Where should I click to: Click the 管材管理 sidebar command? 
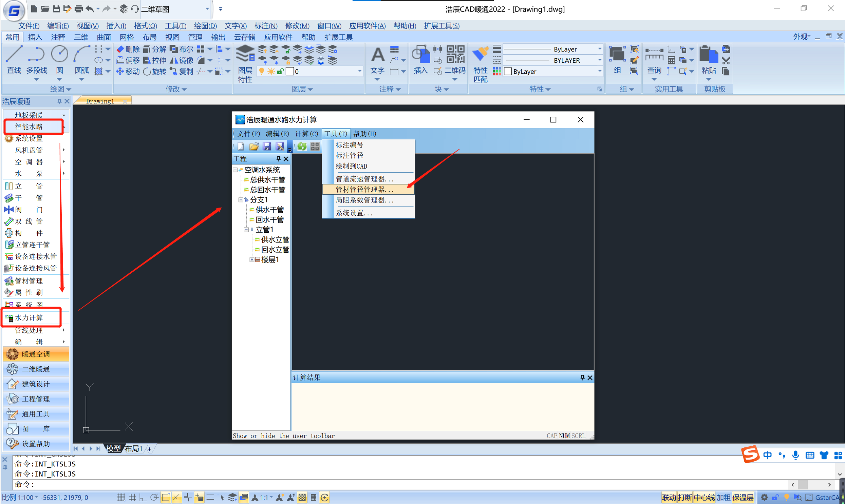click(x=29, y=281)
